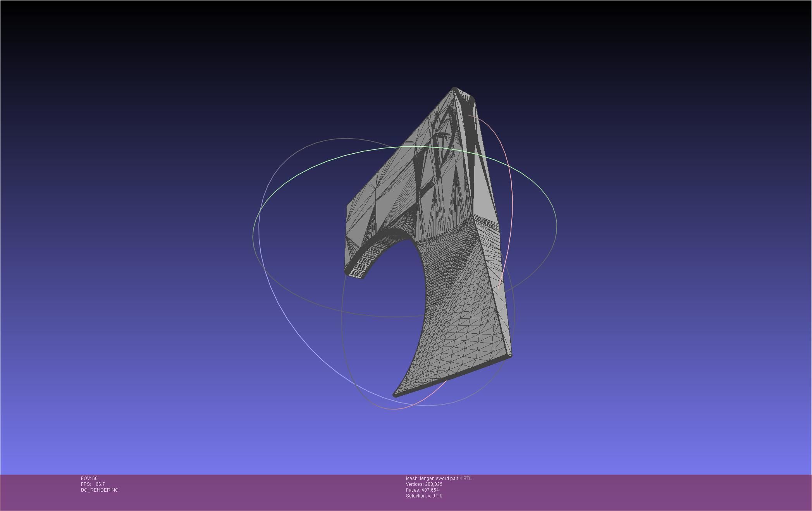Click the BO_RENDERING status text

click(100, 490)
